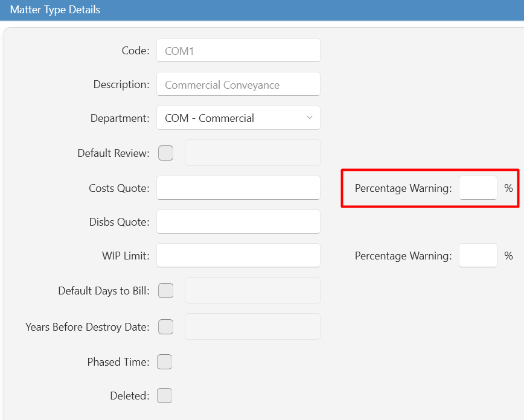Tick the Default Review checkbox
Viewport: 524px width, 420px height.
tap(166, 153)
